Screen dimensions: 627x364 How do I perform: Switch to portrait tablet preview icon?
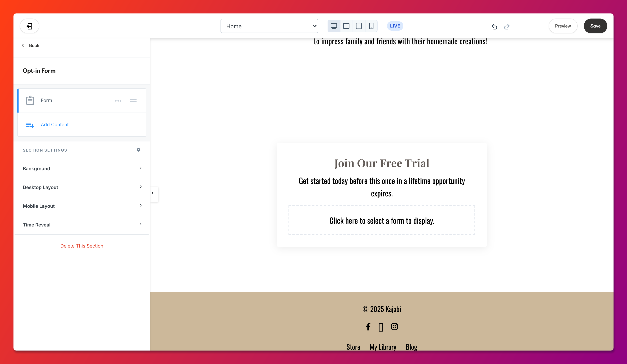point(359,26)
